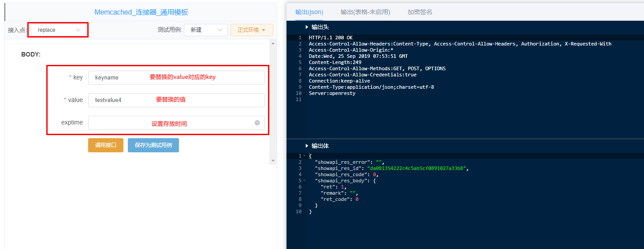Collapse the 输出体 section triangle
The height and width of the screenshot is (249, 644).
pyautogui.click(x=307, y=146)
